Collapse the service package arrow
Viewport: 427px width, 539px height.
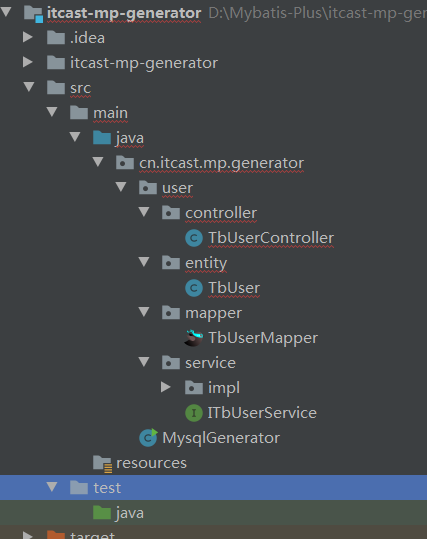[x=144, y=362]
